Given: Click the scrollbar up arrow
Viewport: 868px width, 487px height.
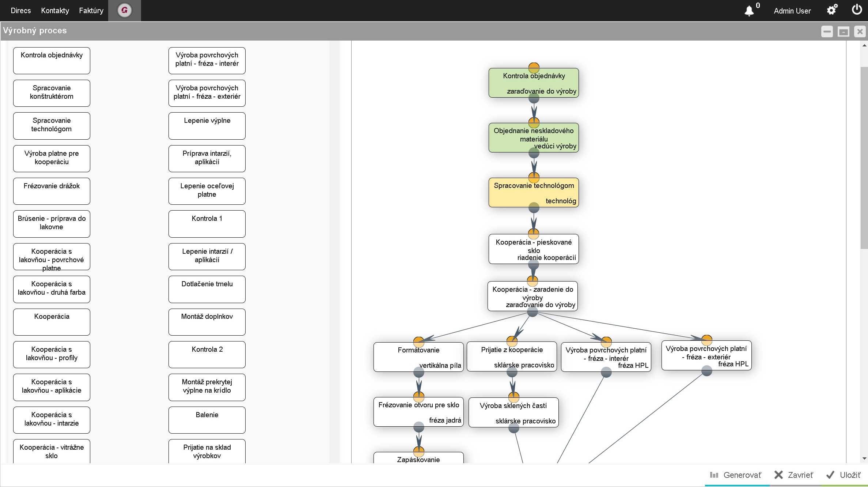Looking at the screenshot, I should click(x=864, y=46).
